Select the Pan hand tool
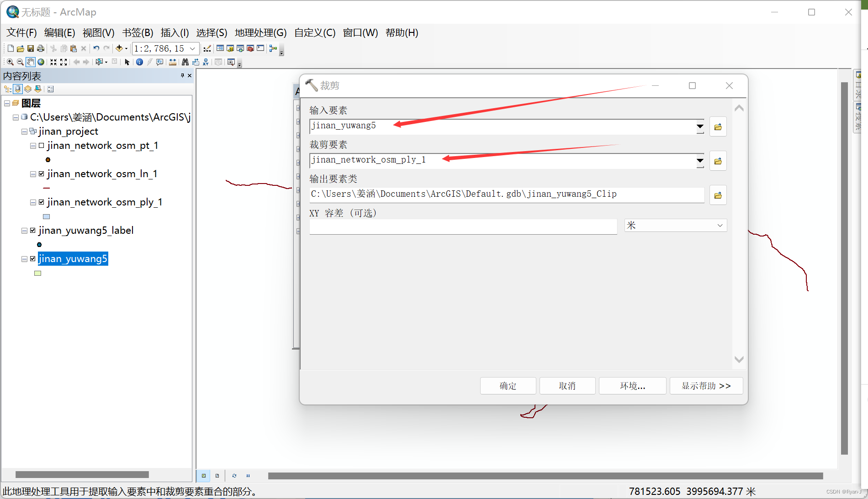The image size is (868, 499). point(31,62)
